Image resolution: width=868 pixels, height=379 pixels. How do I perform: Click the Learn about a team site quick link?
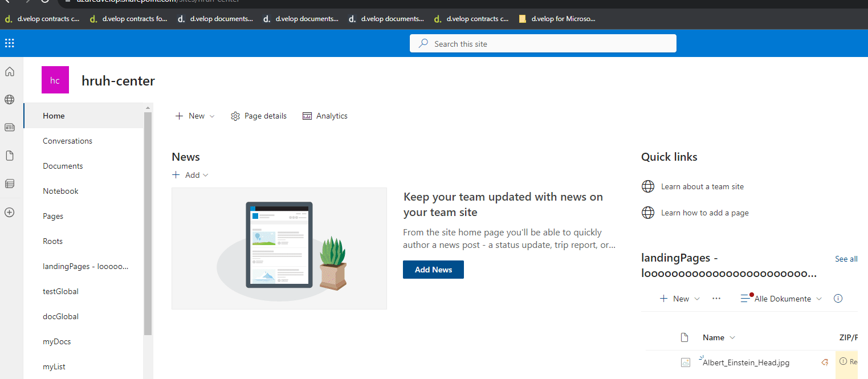tap(702, 186)
